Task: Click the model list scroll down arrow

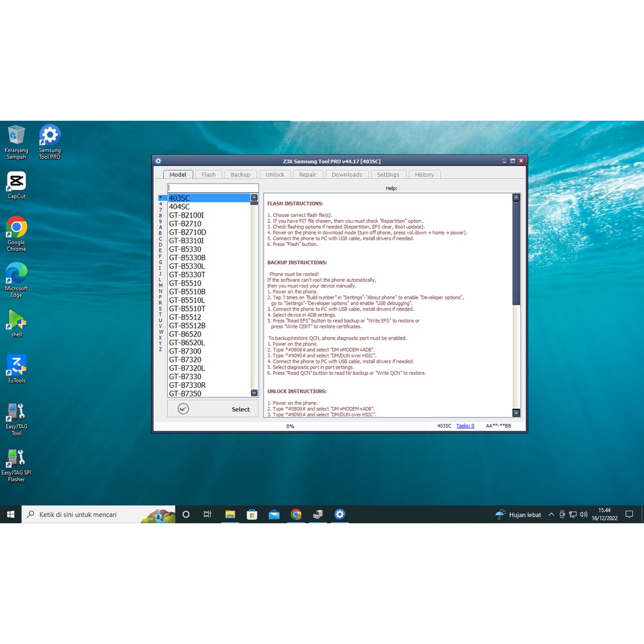Action: [254, 393]
